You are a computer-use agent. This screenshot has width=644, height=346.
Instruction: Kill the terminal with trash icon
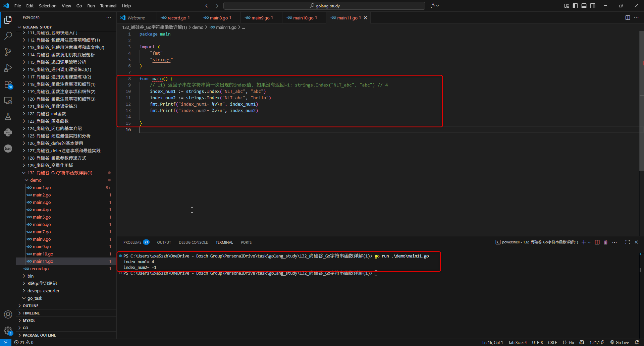tap(606, 242)
